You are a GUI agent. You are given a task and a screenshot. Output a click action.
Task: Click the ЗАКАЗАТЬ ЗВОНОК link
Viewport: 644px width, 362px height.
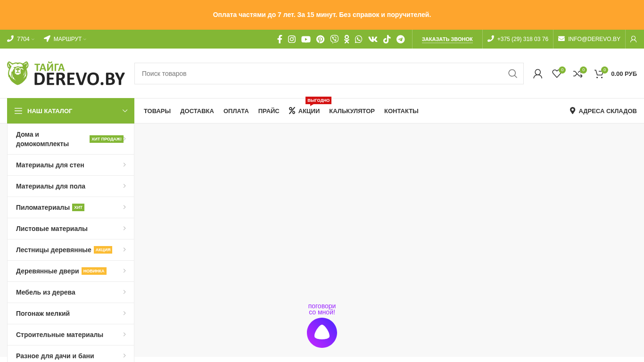447,39
